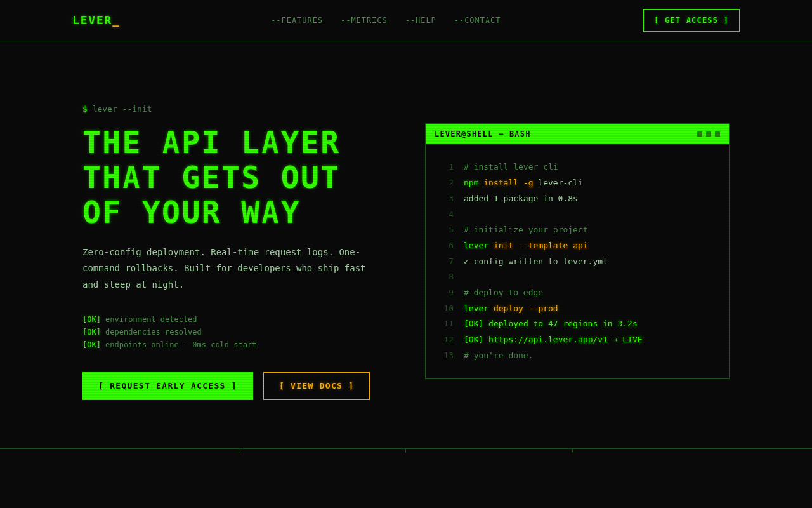The image size is (812, 508).
Task: Click the LEVER_ logo in the header
Action: pyautogui.click(x=96, y=20)
